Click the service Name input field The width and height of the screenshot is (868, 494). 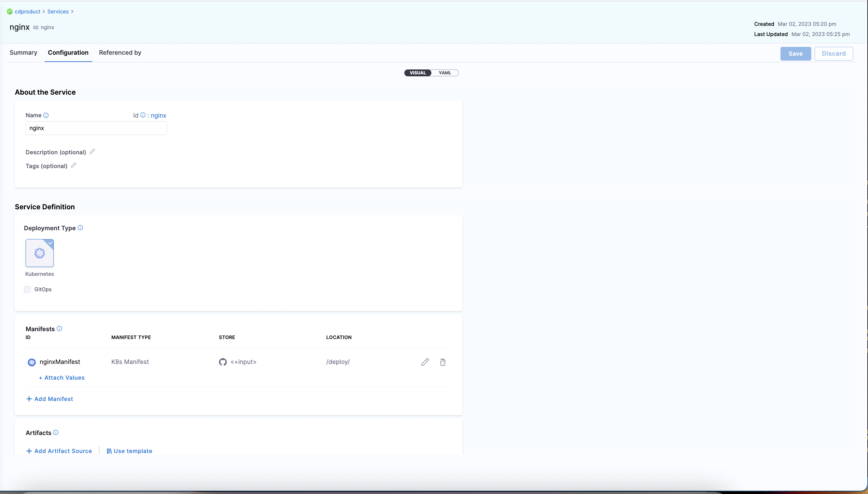point(96,128)
